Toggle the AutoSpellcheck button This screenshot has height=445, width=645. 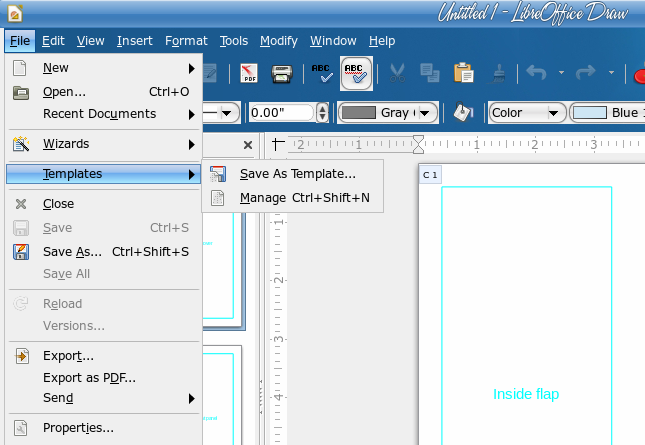(x=356, y=74)
